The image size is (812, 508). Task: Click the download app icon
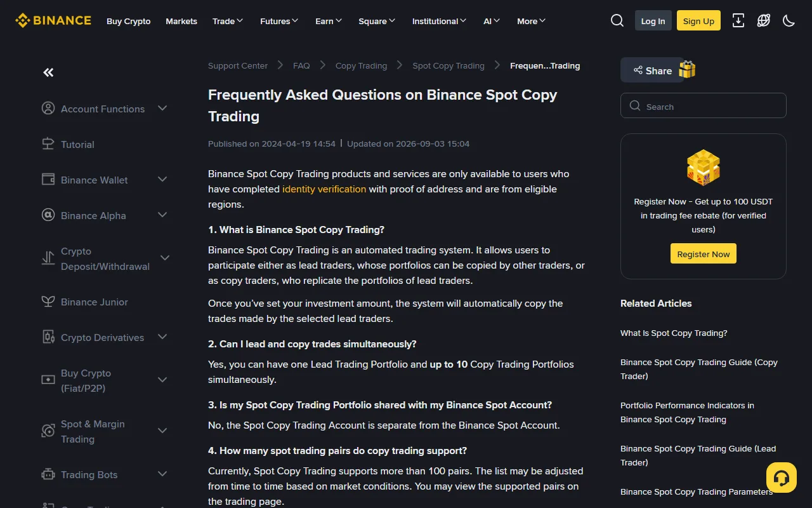[x=738, y=20]
